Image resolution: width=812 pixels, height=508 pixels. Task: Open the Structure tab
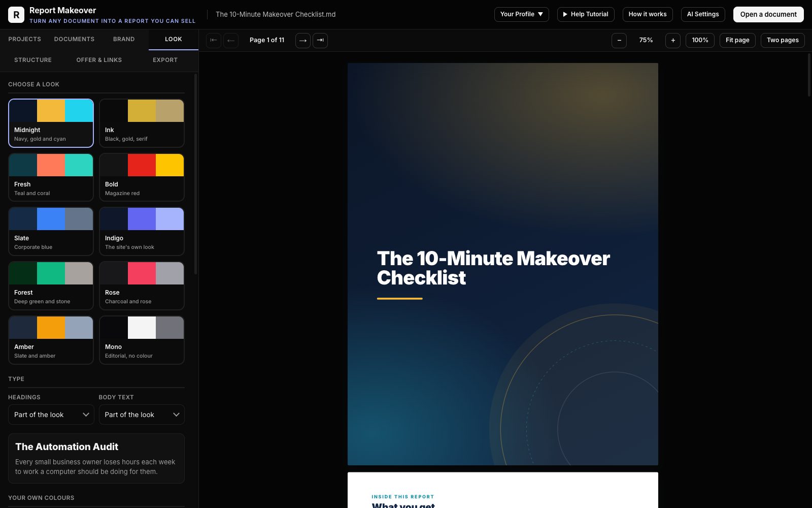point(33,60)
